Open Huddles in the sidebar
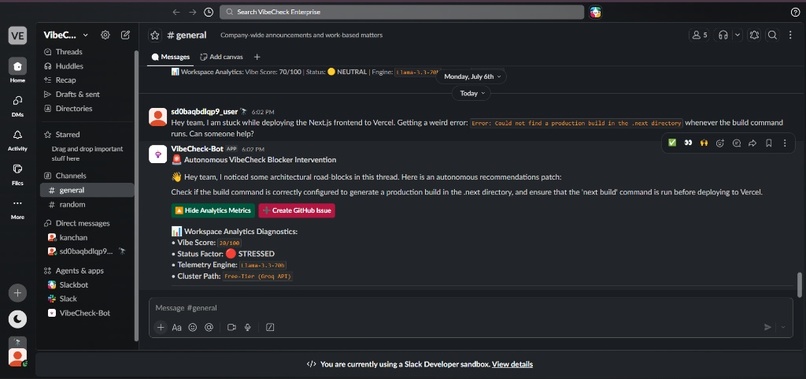The width and height of the screenshot is (806, 379). click(x=69, y=66)
